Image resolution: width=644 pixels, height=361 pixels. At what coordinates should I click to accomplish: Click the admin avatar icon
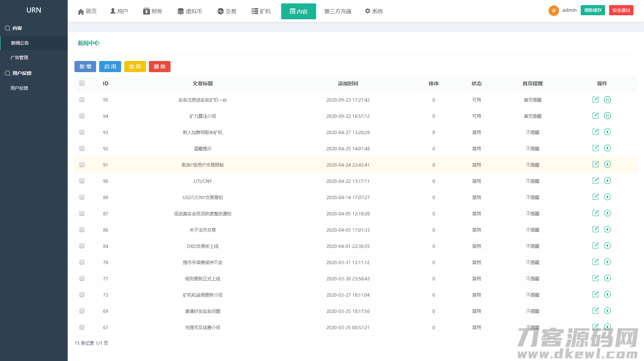pos(553,10)
